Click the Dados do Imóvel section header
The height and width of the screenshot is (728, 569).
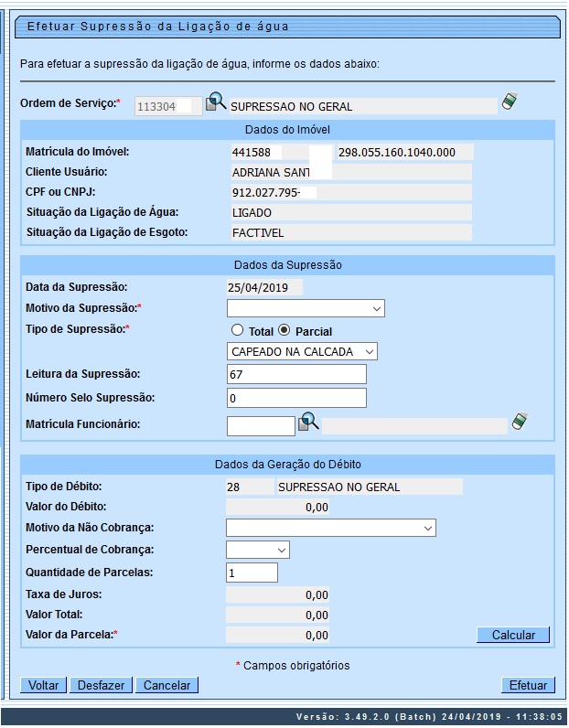click(287, 130)
